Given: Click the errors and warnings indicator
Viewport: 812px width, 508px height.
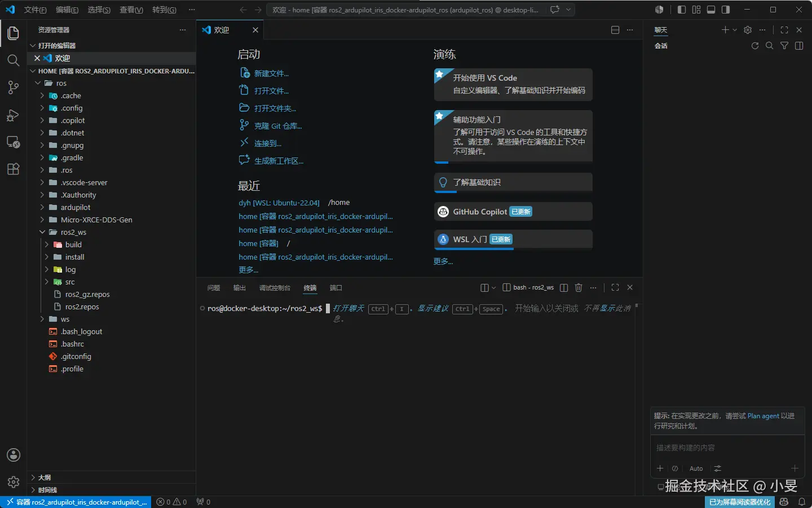Looking at the screenshot, I should pyautogui.click(x=171, y=502).
